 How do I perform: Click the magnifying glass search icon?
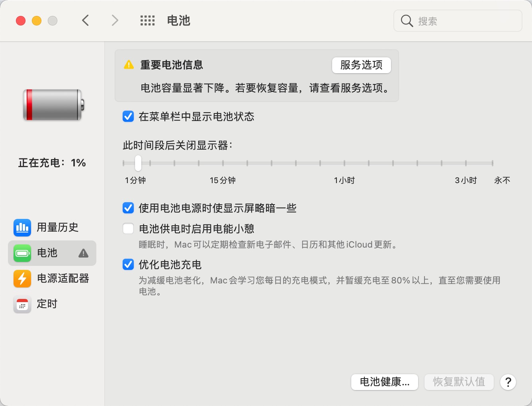pyautogui.click(x=407, y=21)
